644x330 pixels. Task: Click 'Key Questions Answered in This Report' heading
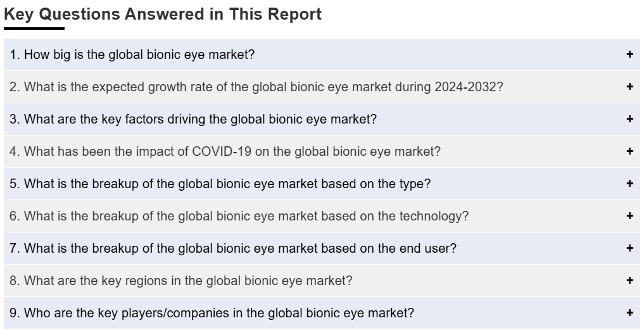click(163, 15)
